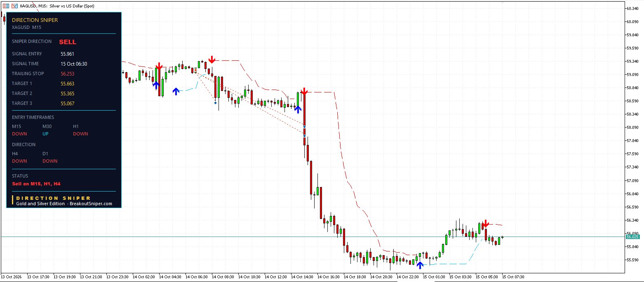Select the blue arrow under the 03:30 red arrow
The image size is (644, 282).
pos(156,85)
